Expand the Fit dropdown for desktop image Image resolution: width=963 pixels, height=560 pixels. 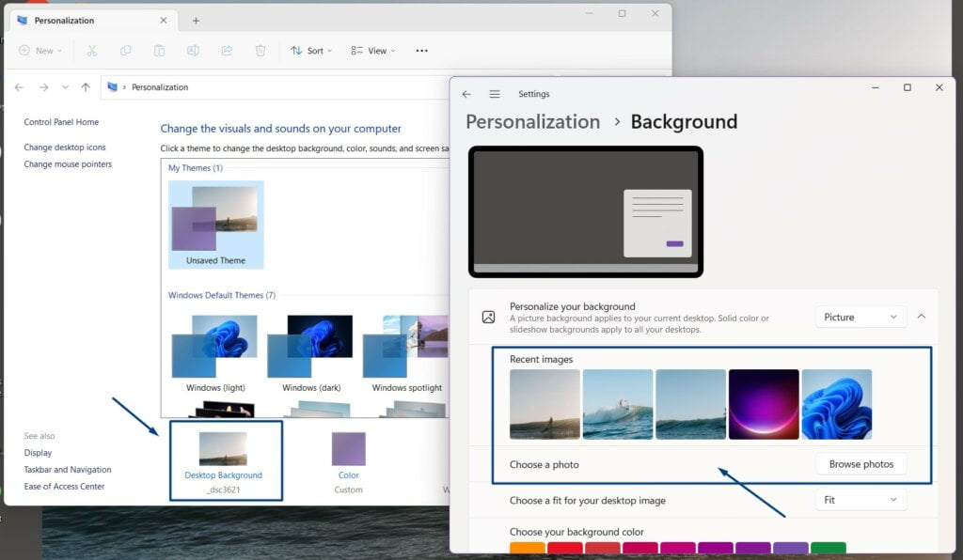tap(859, 500)
